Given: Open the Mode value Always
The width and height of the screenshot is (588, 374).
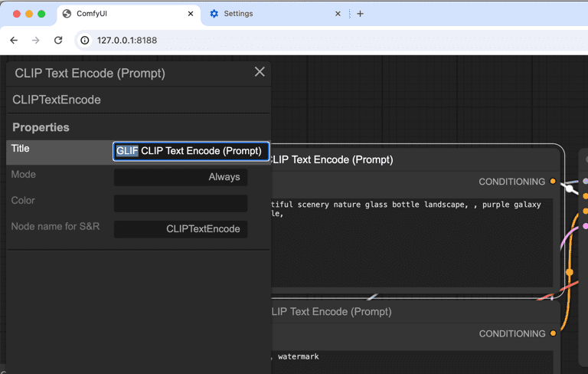Looking at the screenshot, I should pyautogui.click(x=181, y=177).
